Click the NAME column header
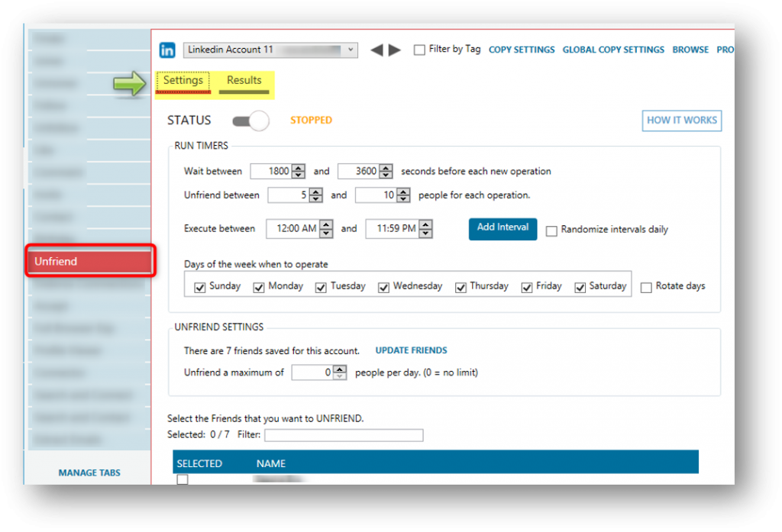The height and width of the screenshot is (532, 782). pyautogui.click(x=271, y=464)
